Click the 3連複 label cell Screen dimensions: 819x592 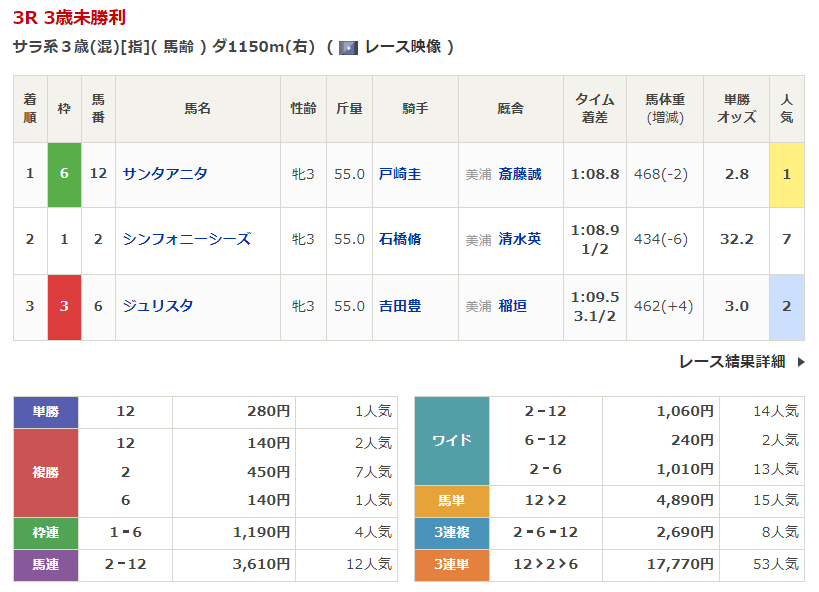click(452, 533)
